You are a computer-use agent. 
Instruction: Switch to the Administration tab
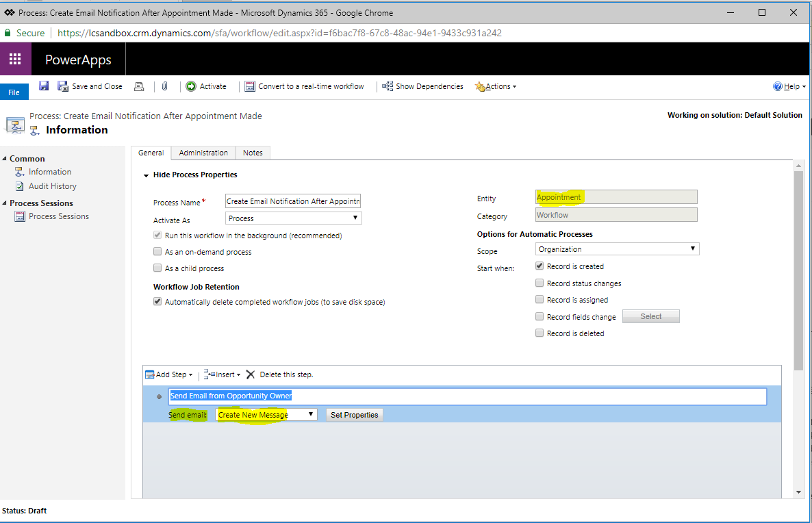tap(203, 152)
